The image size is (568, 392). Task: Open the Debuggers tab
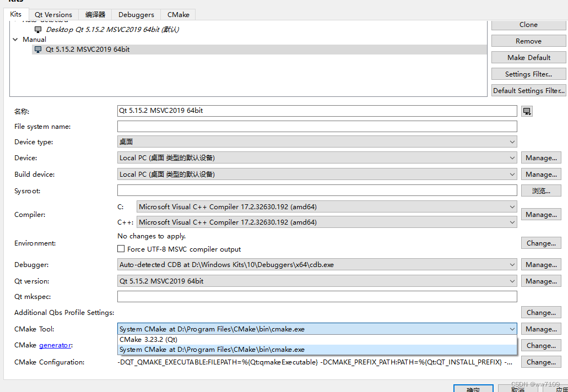(x=136, y=14)
